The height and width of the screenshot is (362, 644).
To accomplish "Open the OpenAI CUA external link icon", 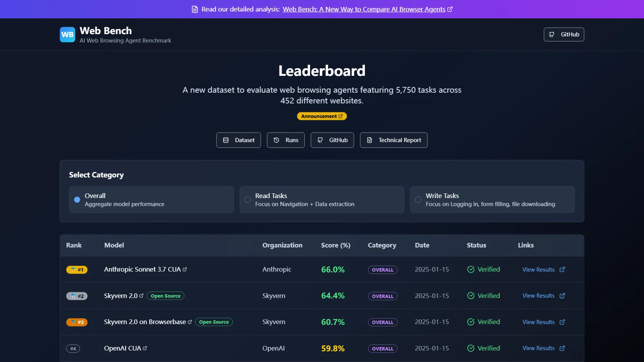I will tap(145, 348).
